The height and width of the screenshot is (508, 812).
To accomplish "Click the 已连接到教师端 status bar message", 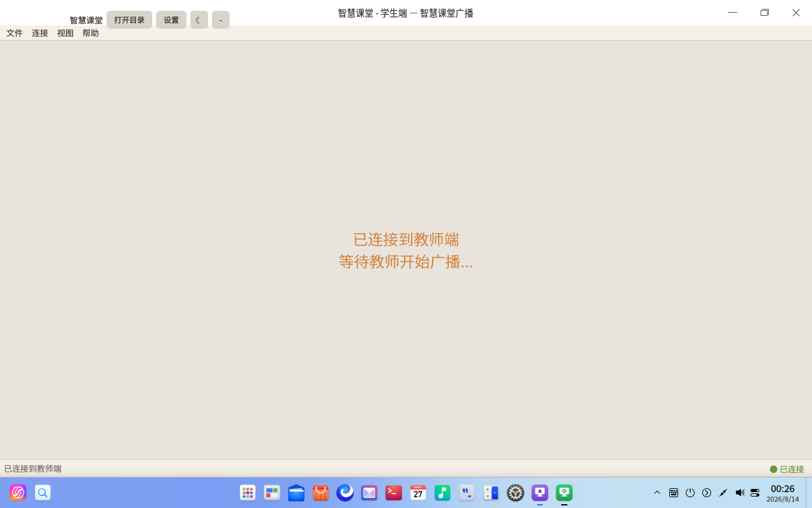I will tap(33, 469).
